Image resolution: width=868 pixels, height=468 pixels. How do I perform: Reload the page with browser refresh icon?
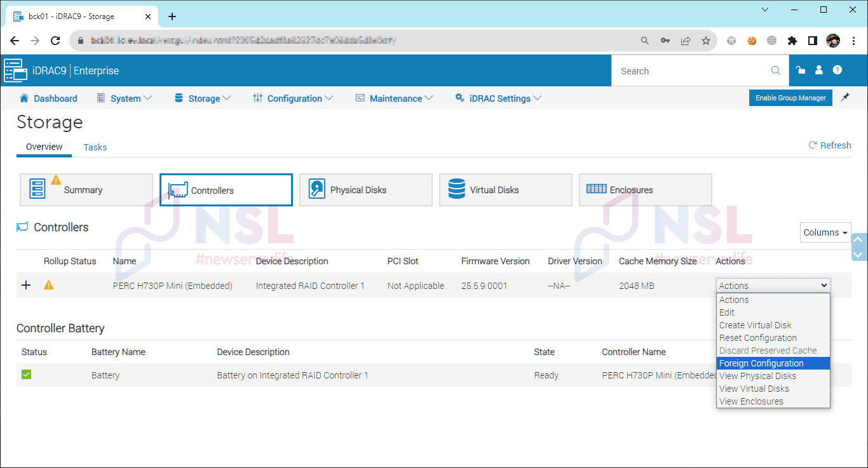(55, 41)
